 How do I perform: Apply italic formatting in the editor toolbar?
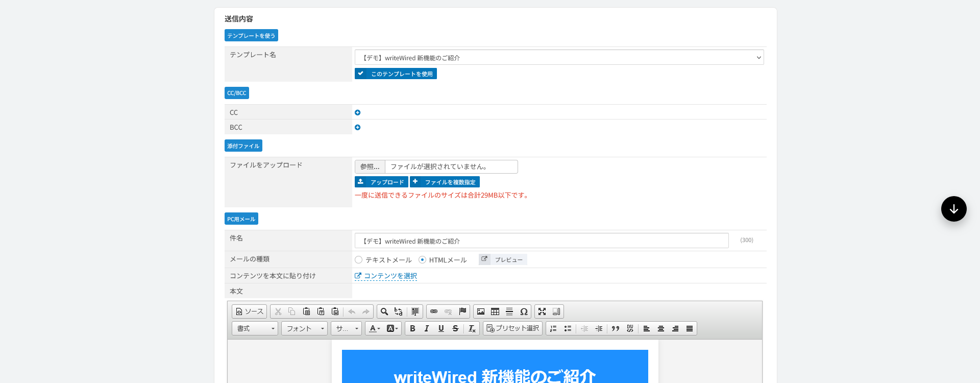pos(427,328)
